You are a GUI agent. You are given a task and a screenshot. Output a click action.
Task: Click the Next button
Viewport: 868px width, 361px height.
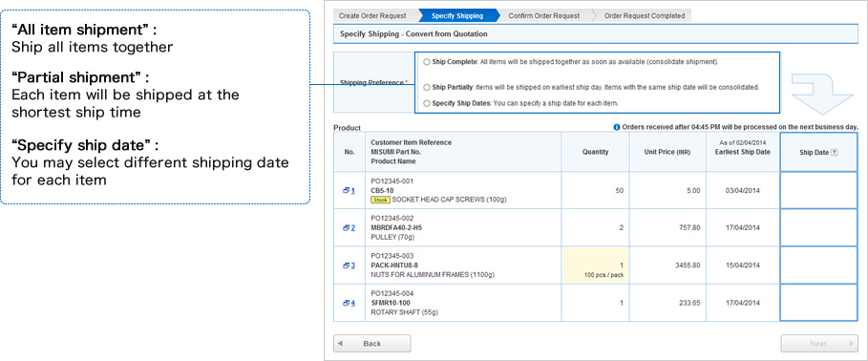pos(819,343)
